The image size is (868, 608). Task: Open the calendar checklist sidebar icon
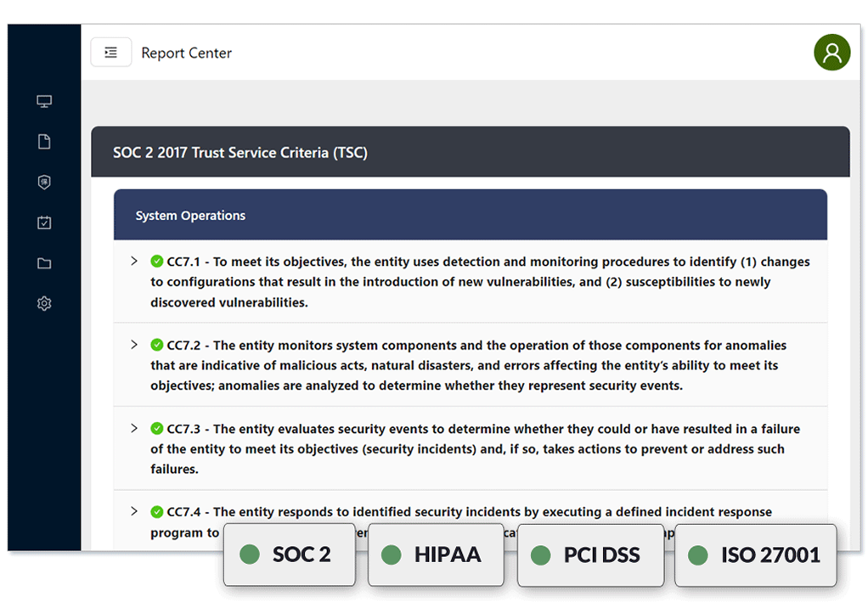tap(44, 222)
